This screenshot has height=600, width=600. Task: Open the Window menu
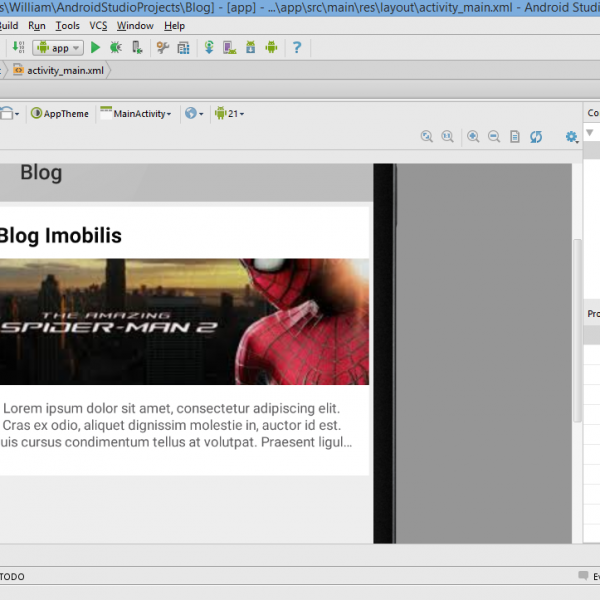pyautogui.click(x=135, y=26)
